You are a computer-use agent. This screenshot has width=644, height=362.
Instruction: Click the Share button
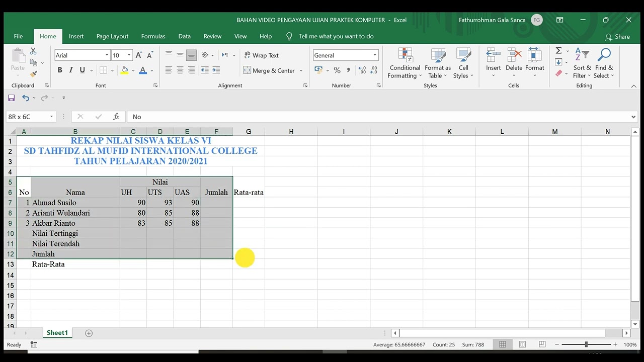click(617, 36)
